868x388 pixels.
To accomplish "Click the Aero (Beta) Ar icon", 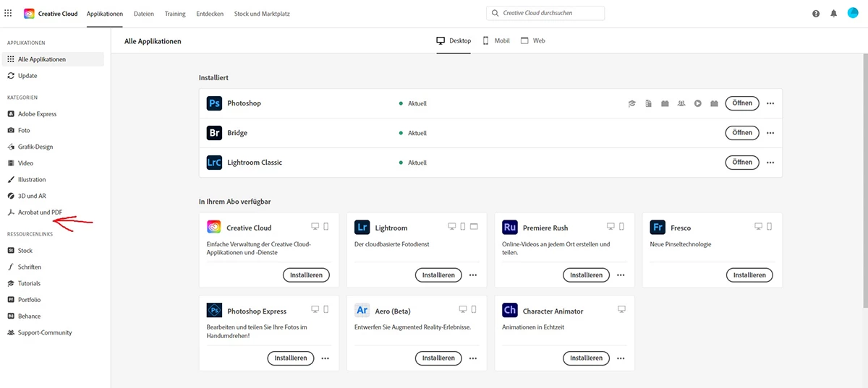I will tap(362, 311).
